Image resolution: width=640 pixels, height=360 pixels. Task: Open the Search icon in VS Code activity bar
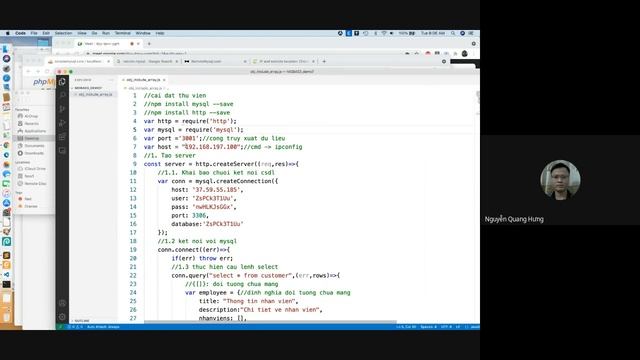pos(62,95)
